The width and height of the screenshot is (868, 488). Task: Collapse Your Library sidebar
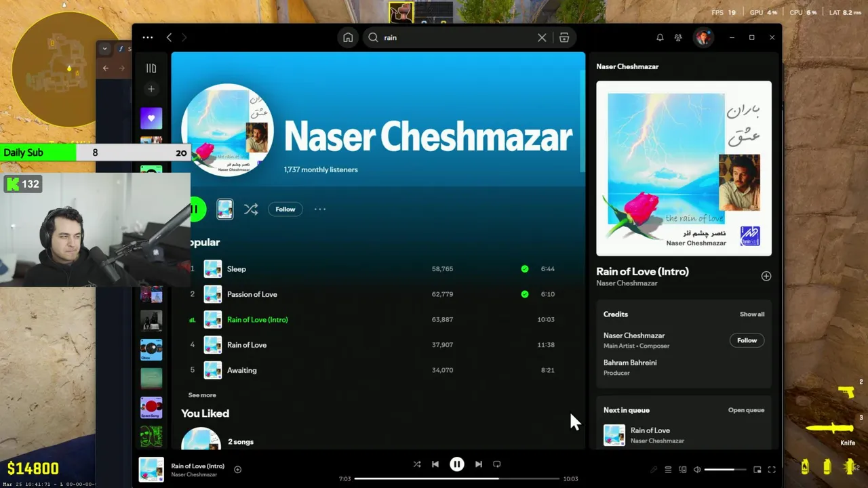tap(151, 68)
